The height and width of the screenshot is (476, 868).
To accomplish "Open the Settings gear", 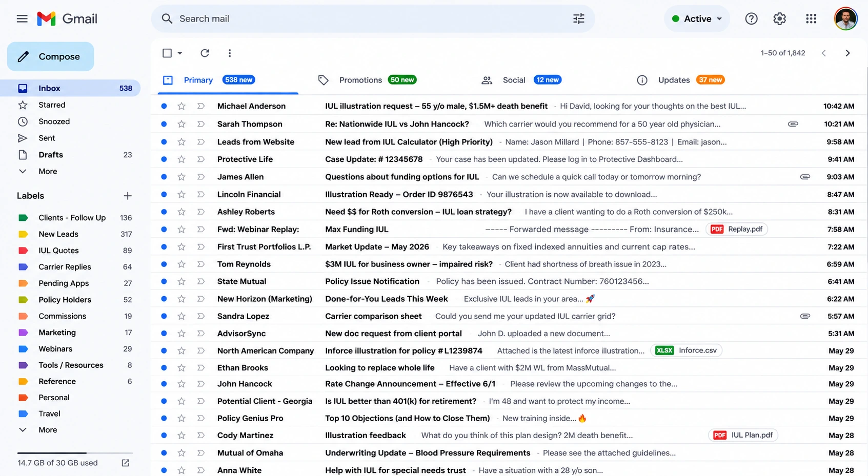I will click(779, 19).
